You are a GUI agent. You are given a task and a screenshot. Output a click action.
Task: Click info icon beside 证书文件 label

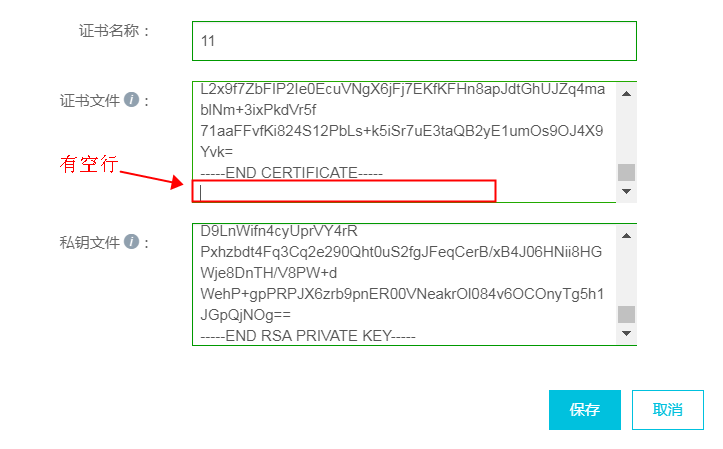(131, 100)
